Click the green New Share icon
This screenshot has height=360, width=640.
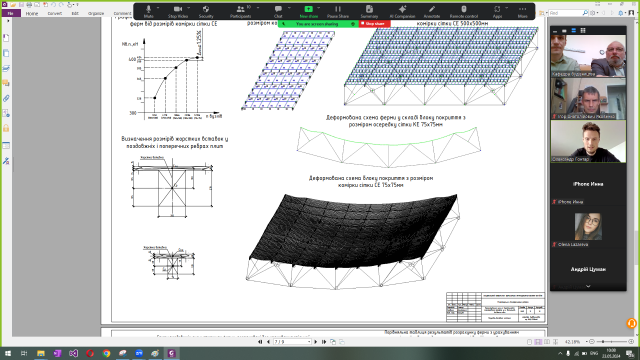(x=309, y=9)
